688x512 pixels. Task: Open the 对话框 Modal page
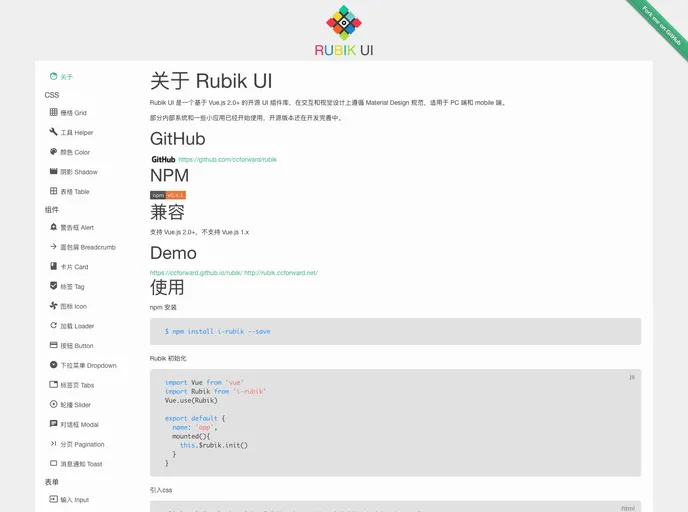[x=79, y=425]
